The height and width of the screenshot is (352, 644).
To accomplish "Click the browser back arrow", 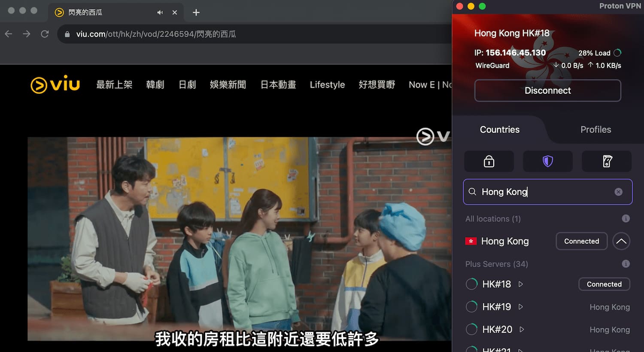I will pyautogui.click(x=8, y=34).
